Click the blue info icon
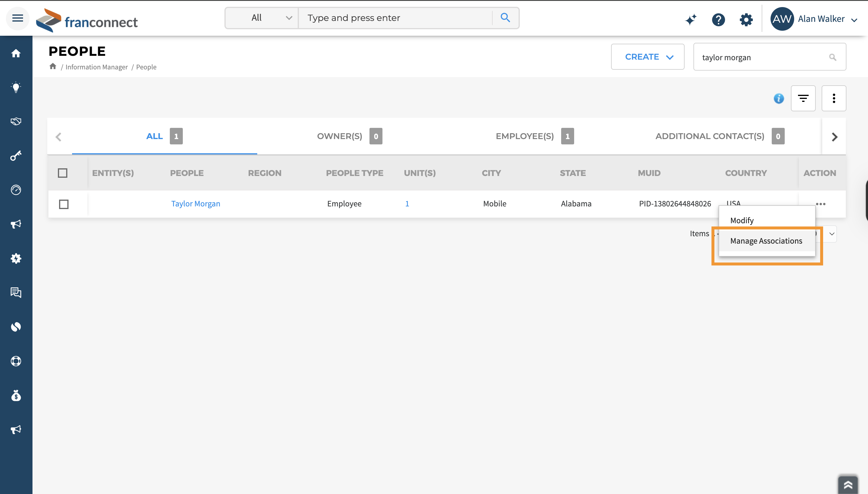Image resolution: width=868 pixels, height=494 pixels. [779, 98]
